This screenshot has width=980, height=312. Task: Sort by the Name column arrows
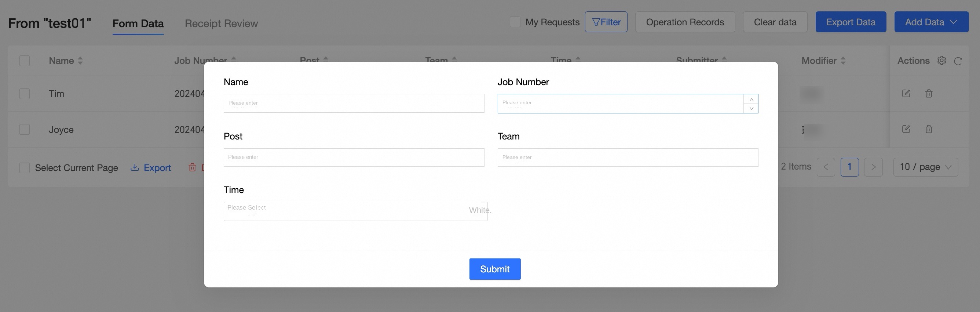80,61
